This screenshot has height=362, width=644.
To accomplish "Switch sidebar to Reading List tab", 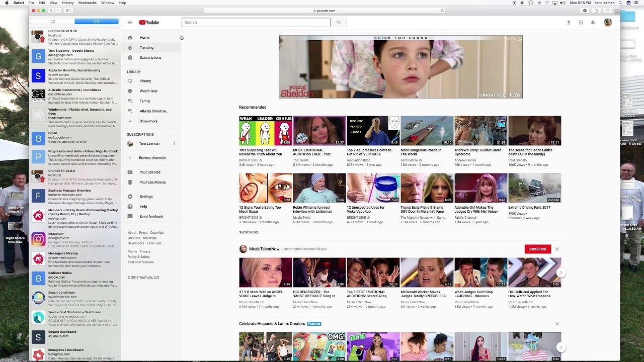I will click(x=97, y=22).
